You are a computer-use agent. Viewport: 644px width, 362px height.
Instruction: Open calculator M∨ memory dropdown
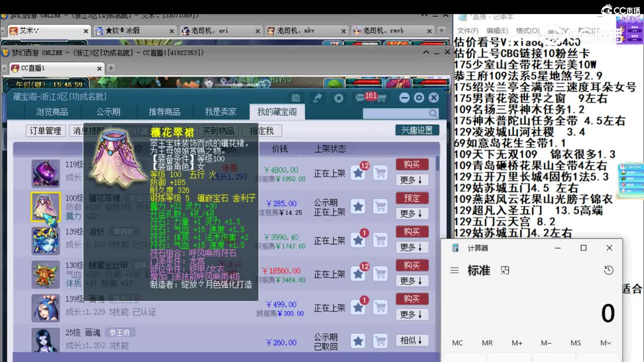coord(605,343)
